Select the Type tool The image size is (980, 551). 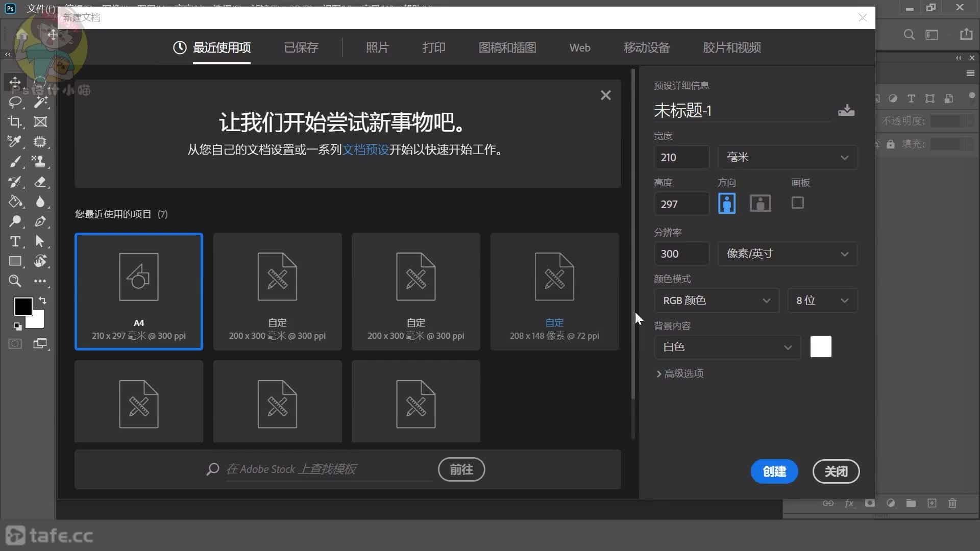coord(15,241)
